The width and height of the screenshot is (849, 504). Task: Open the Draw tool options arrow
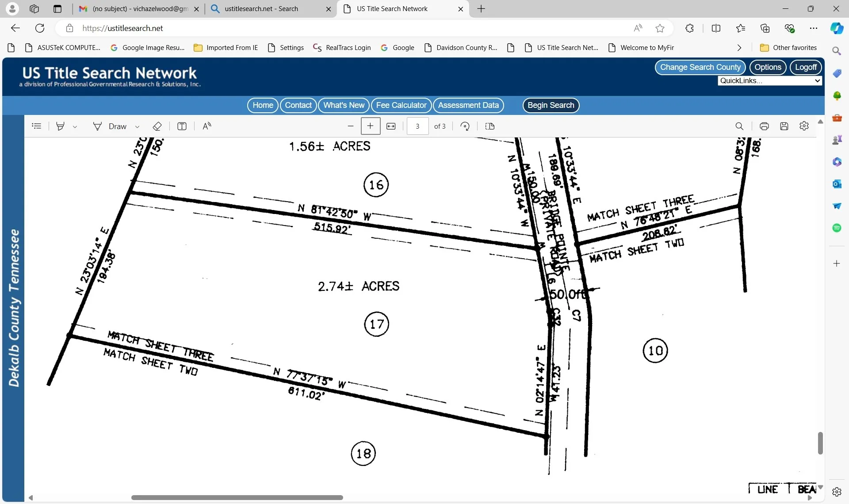137,127
